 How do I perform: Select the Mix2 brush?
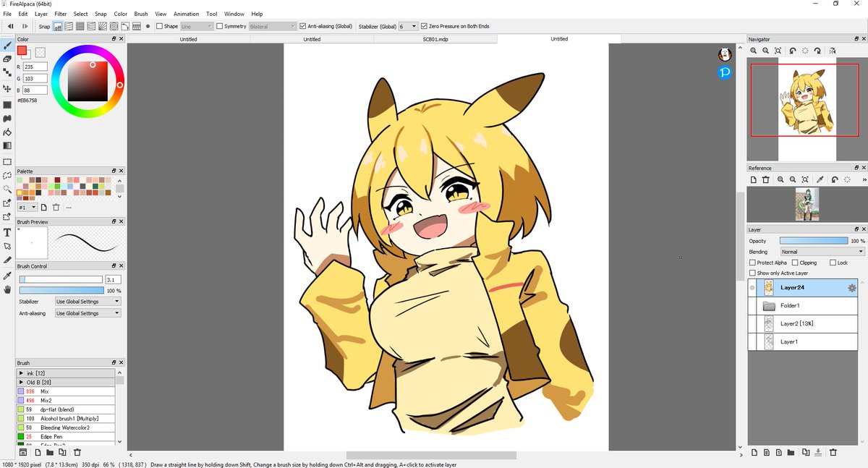click(66, 400)
